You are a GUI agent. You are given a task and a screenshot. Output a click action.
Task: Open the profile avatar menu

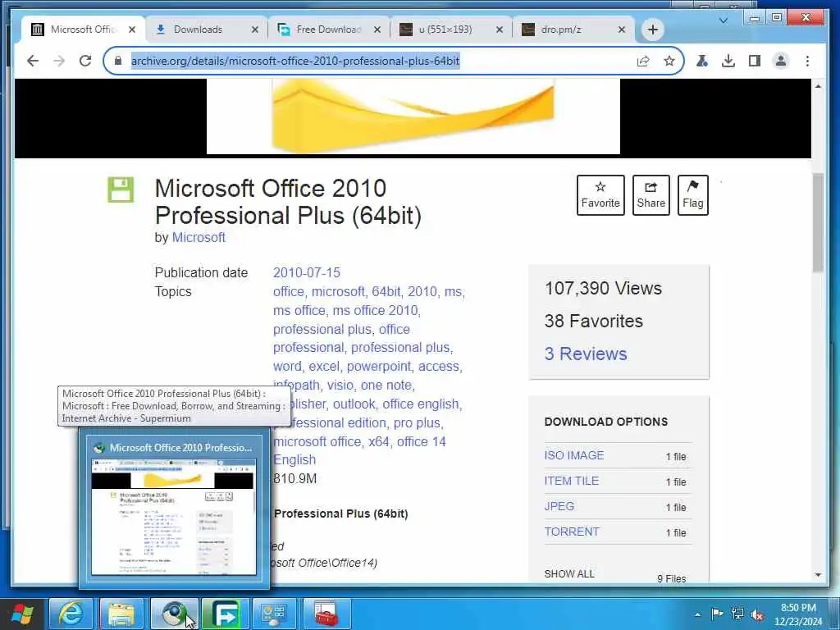pos(781,61)
